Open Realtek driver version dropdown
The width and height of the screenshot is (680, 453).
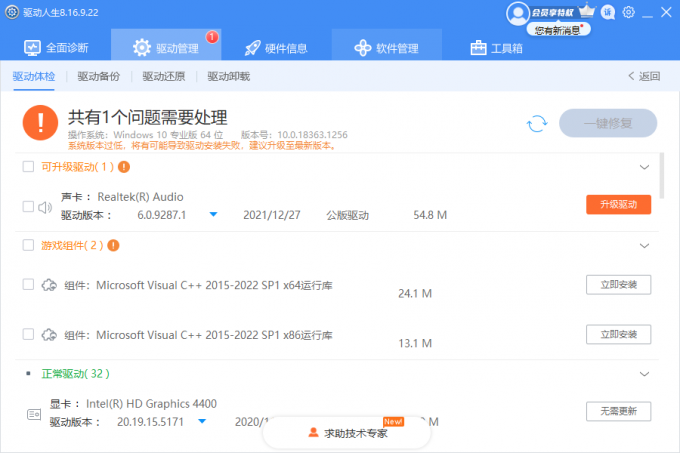[213, 215]
